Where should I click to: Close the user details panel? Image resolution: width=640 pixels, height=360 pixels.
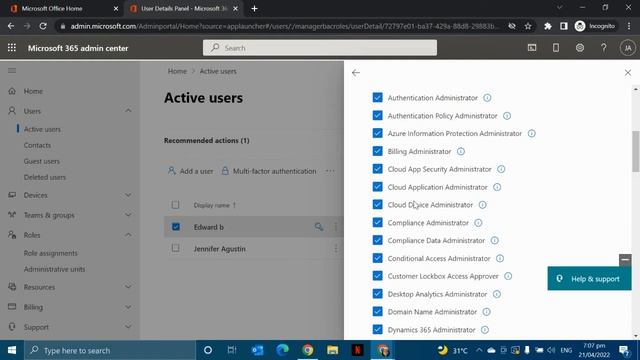coord(628,73)
